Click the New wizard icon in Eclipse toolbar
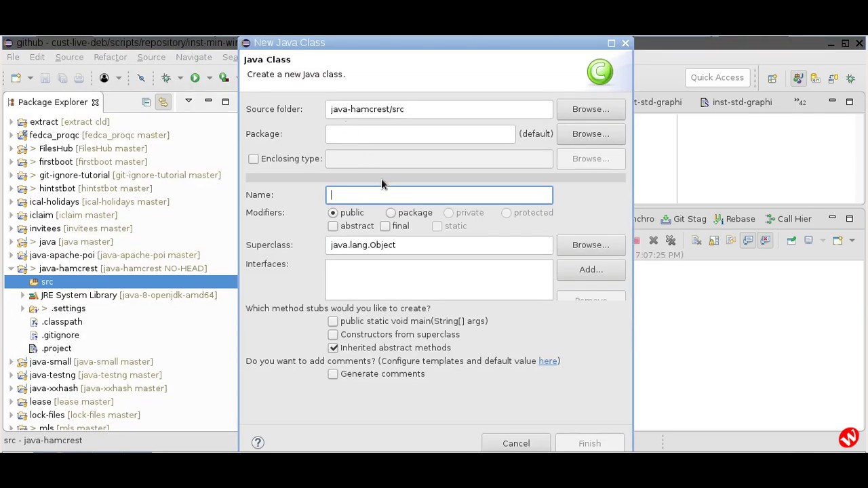This screenshot has width=868, height=488. pos(16,78)
